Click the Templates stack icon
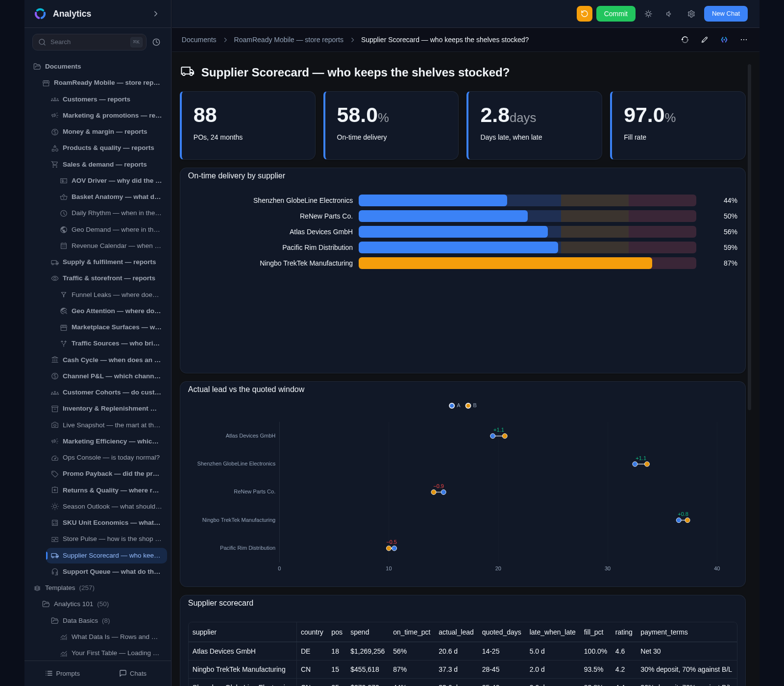Viewport: 784px width, 686px height. [37, 588]
